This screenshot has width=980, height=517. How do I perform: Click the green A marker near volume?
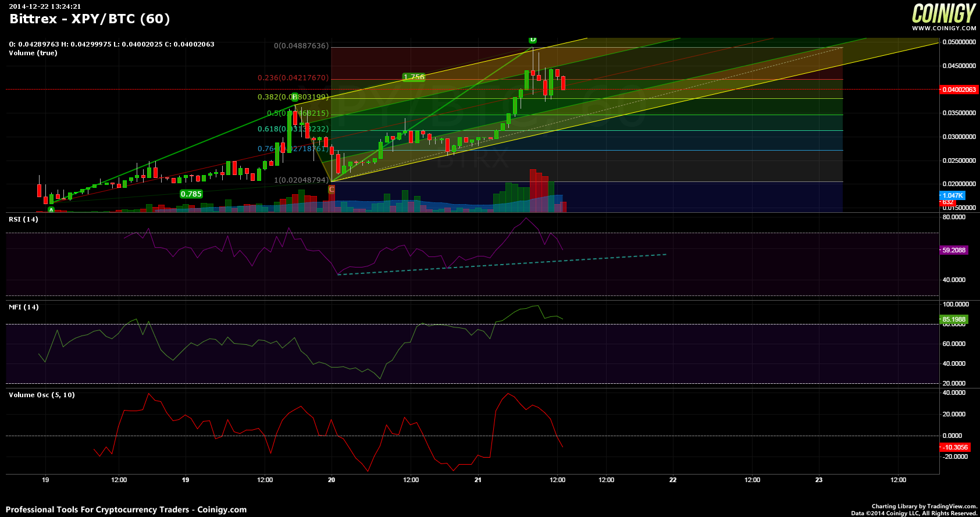(51, 210)
